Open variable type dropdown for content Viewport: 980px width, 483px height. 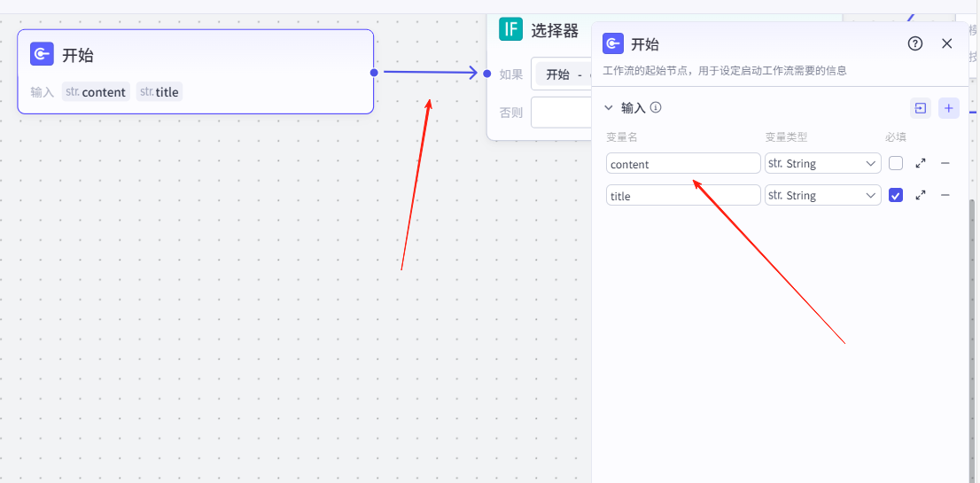pyautogui.click(x=822, y=164)
